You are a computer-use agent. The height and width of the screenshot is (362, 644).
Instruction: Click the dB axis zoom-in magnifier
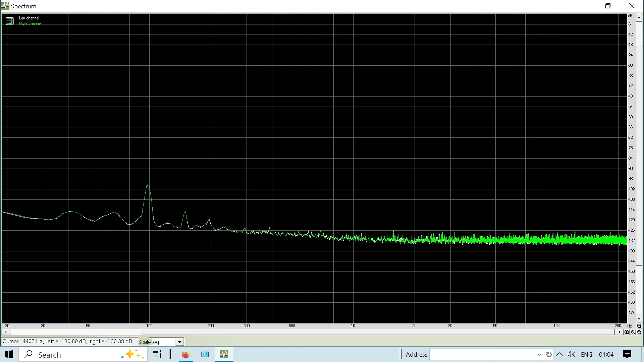click(x=639, y=326)
